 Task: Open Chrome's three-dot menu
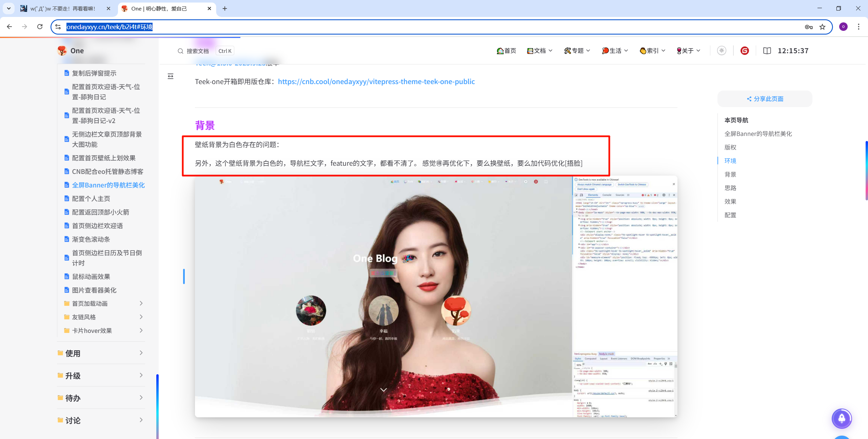pyautogui.click(x=859, y=27)
